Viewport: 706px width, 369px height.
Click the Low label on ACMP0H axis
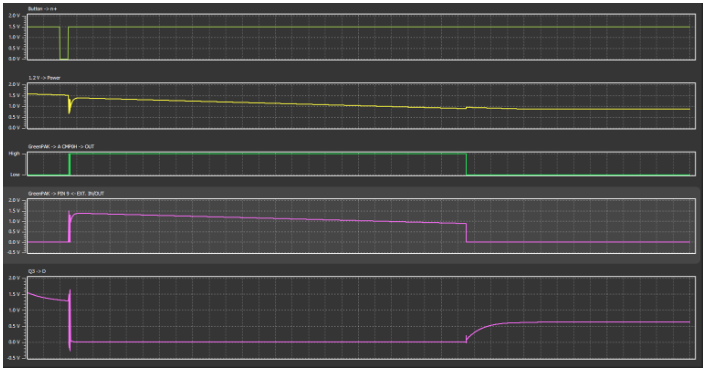click(15, 175)
